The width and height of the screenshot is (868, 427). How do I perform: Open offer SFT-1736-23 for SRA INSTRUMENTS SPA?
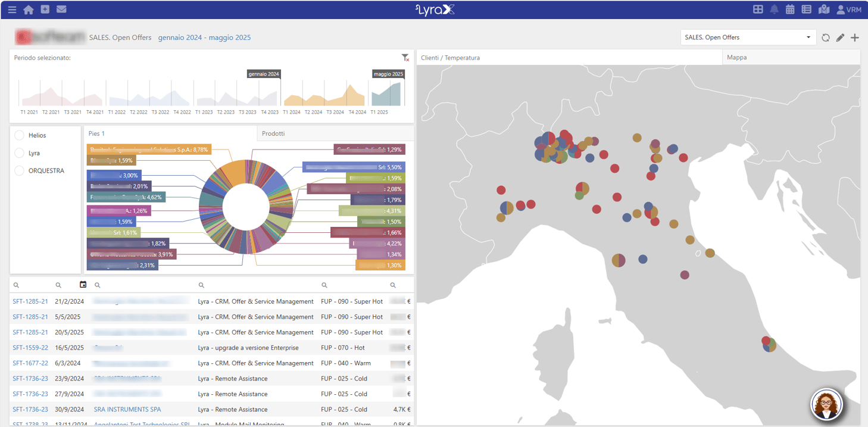(x=29, y=409)
